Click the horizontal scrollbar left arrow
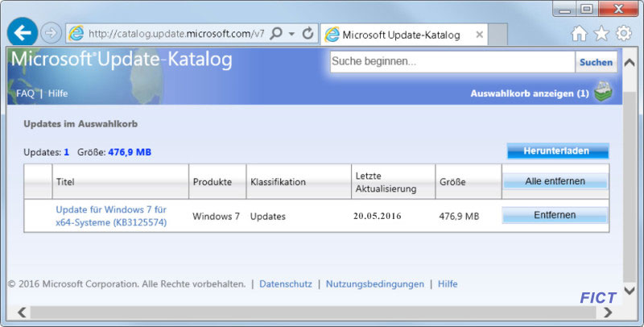 point(23,313)
